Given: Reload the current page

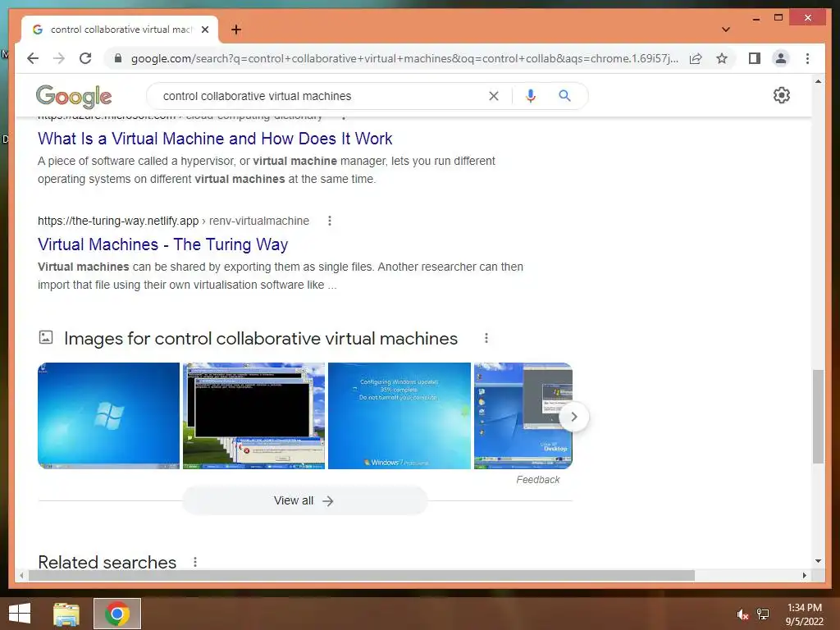Looking at the screenshot, I should coord(85,58).
